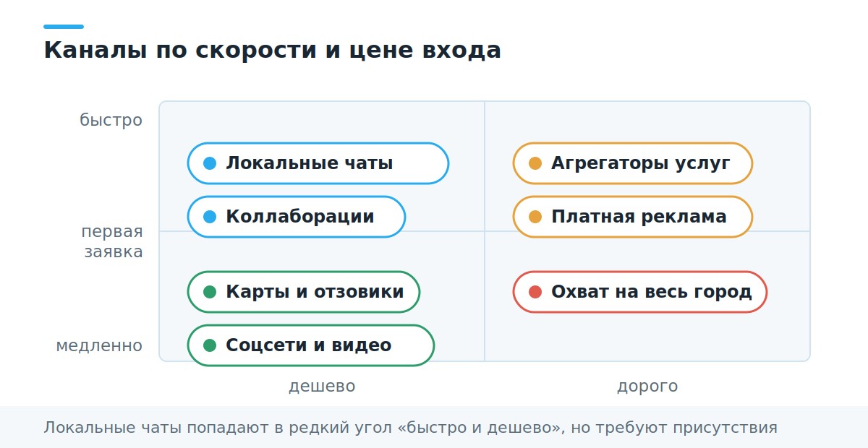The width and height of the screenshot is (868, 448).
Task: Click the быстро axis label
Action: coord(111,121)
